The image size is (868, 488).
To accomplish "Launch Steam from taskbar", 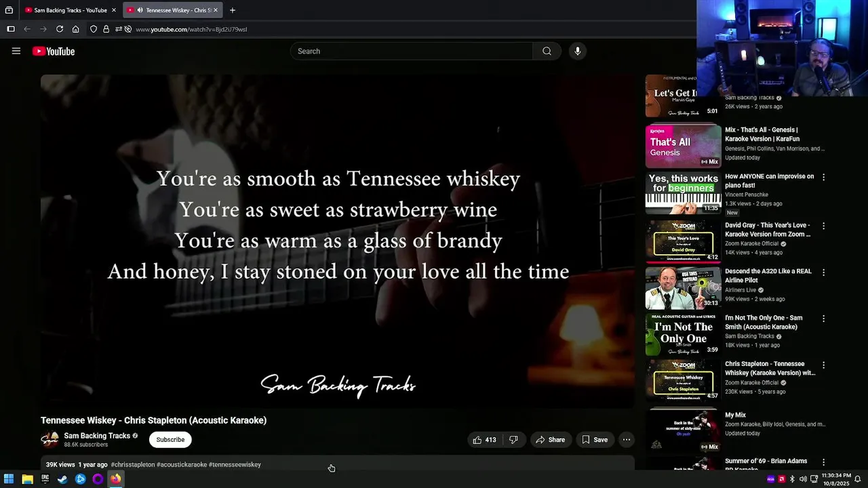I will pyautogui.click(x=62, y=479).
